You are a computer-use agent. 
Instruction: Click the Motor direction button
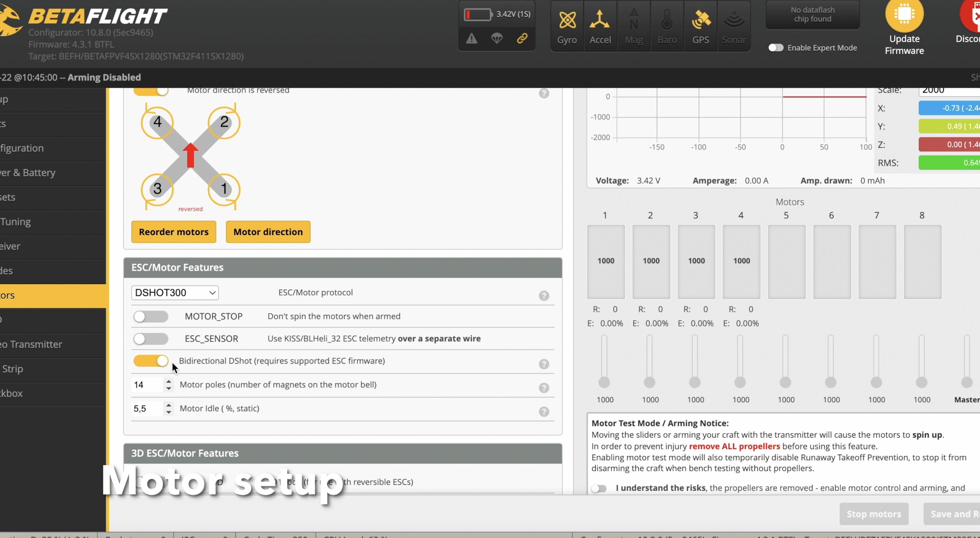point(268,232)
